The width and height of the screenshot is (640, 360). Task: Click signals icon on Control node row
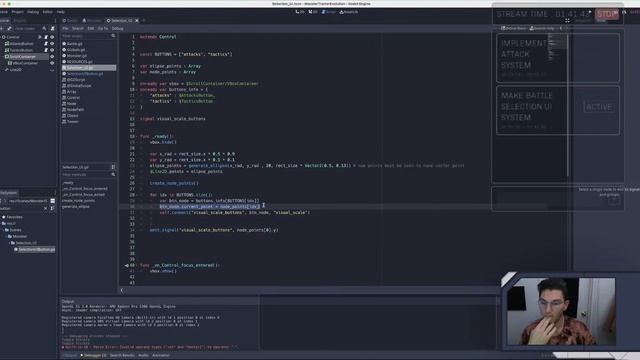point(40,37)
